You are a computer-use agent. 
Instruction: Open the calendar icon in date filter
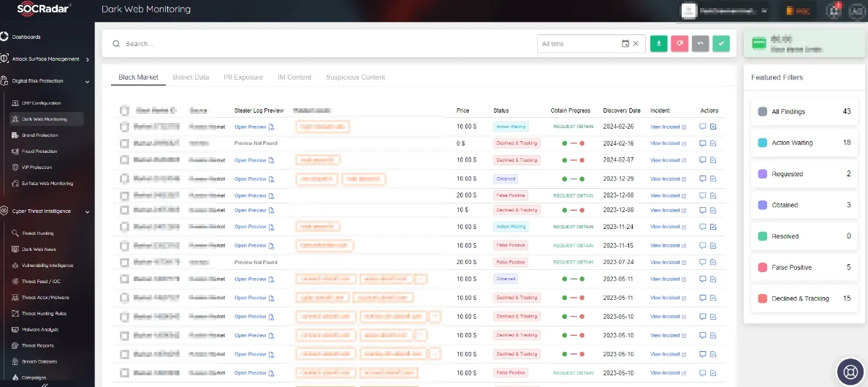pyautogui.click(x=625, y=44)
